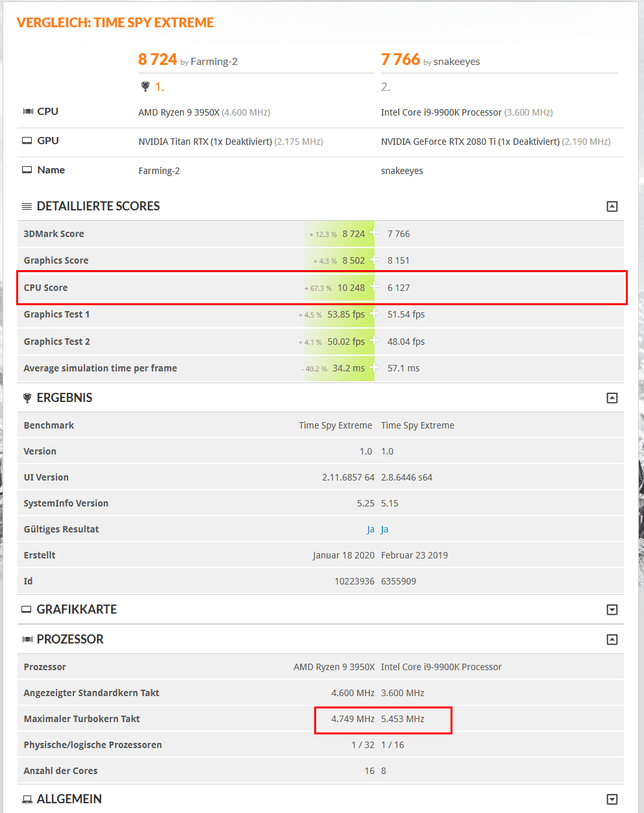Click the 4.600 MHz standard clock value
The width and height of the screenshot is (644, 813).
353,693
